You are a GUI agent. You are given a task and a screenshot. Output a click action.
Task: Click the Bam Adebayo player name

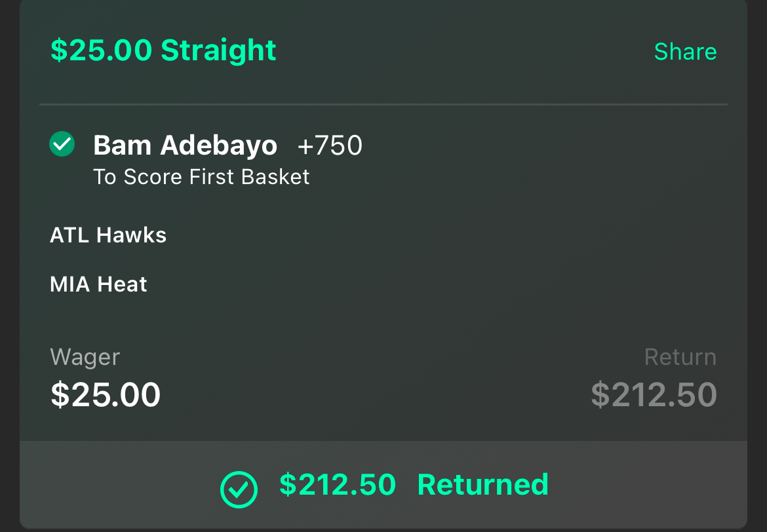pyautogui.click(x=185, y=145)
